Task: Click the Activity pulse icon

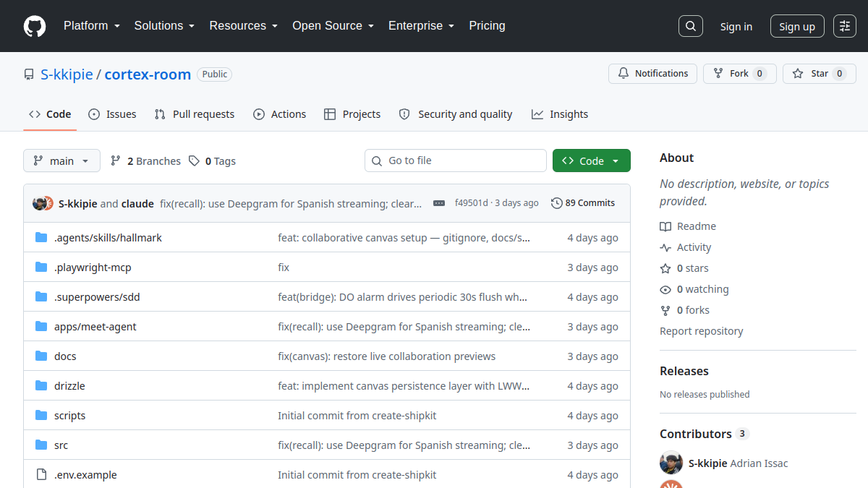Action: (665, 247)
